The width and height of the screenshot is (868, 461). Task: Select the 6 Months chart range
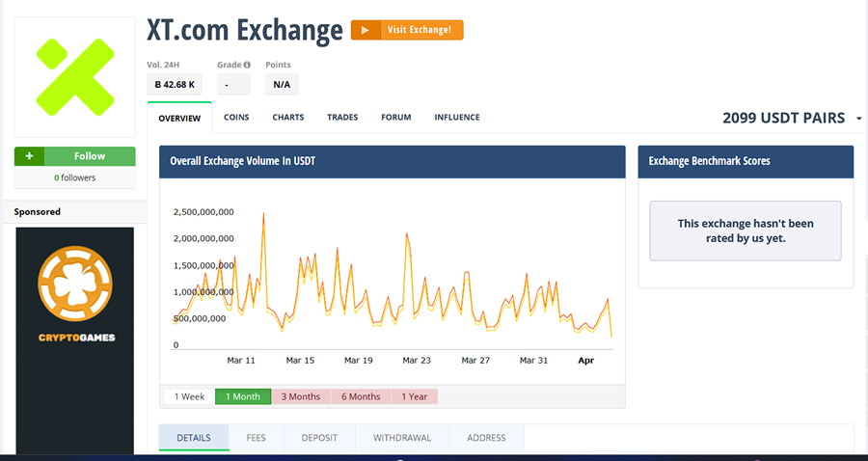pyautogui.click(x=360, y=396)
